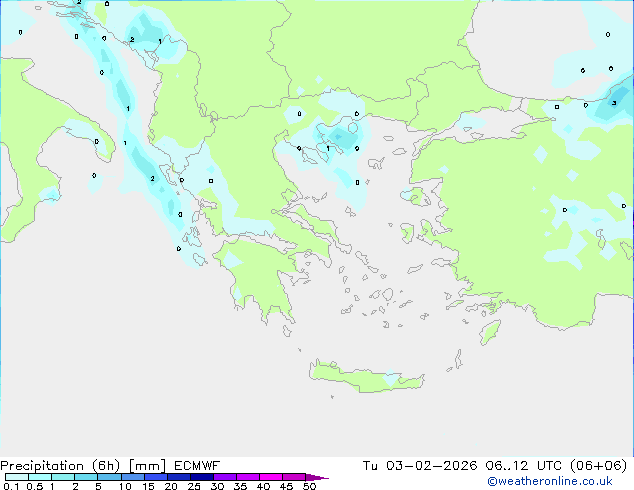Click the legend label '10'

coord(125,486)
